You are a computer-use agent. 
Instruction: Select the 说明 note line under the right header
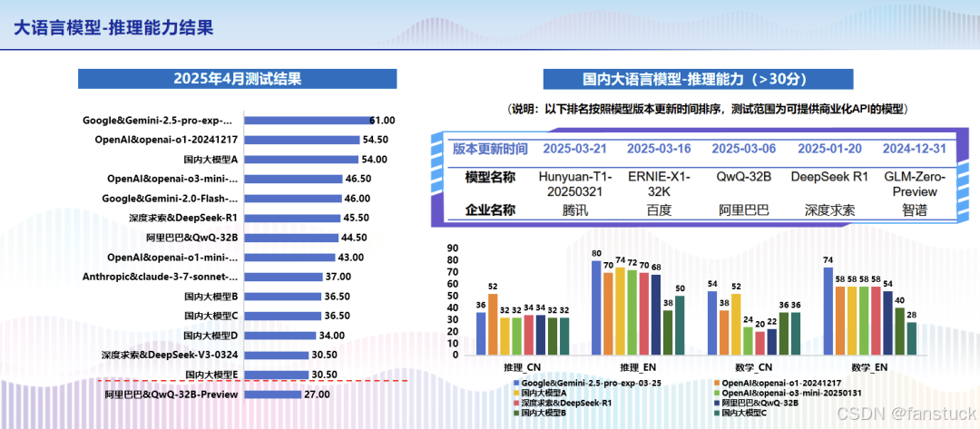coord(706,109)
